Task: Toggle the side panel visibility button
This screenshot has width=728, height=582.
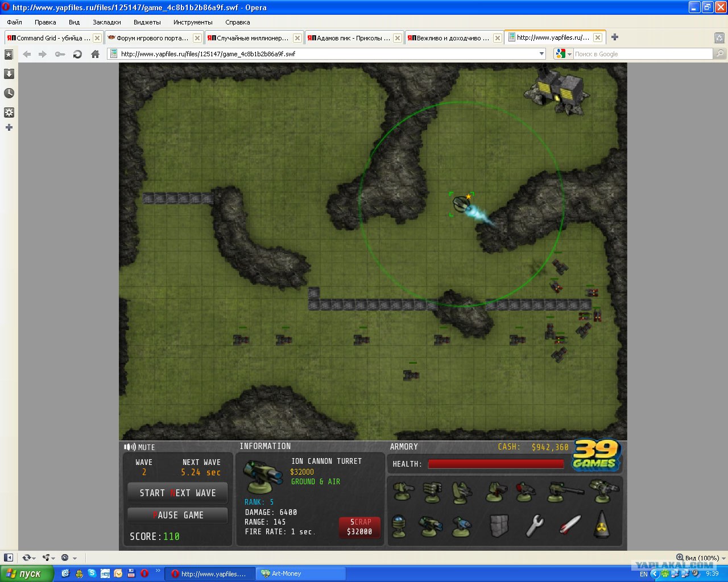Action: click(x=9, y=558)
